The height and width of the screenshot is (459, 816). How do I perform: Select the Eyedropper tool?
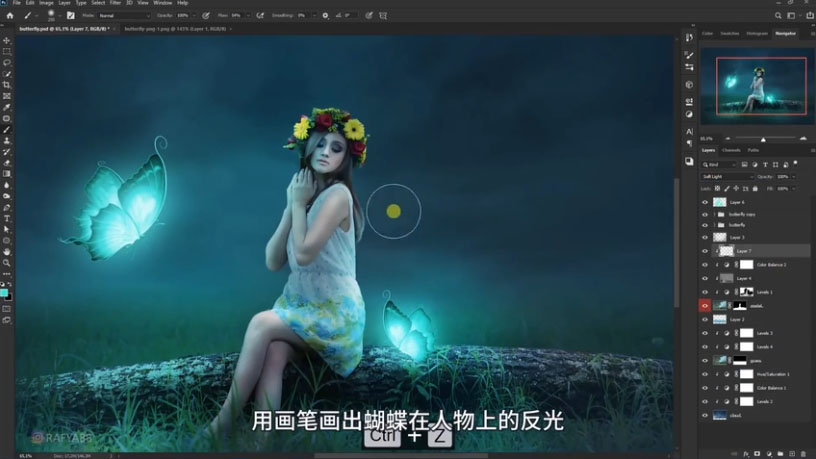pyautogui.click(x=7, y=107)
